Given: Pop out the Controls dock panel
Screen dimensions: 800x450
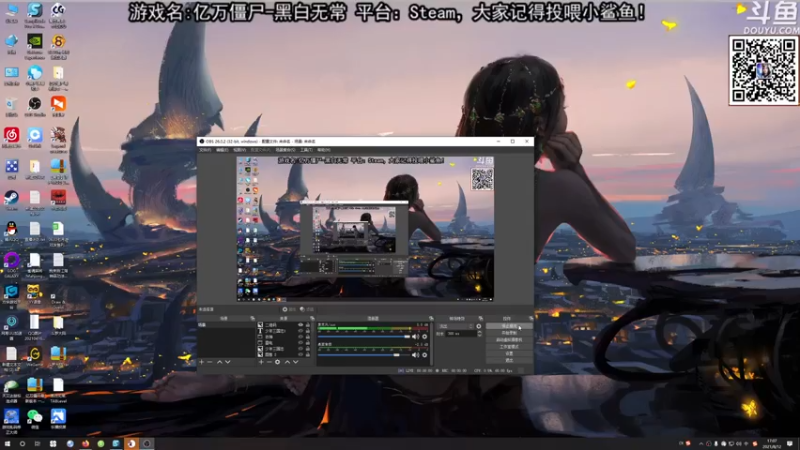Looking at the screenshot, I should pyautogui.click(x=531, y=318).
